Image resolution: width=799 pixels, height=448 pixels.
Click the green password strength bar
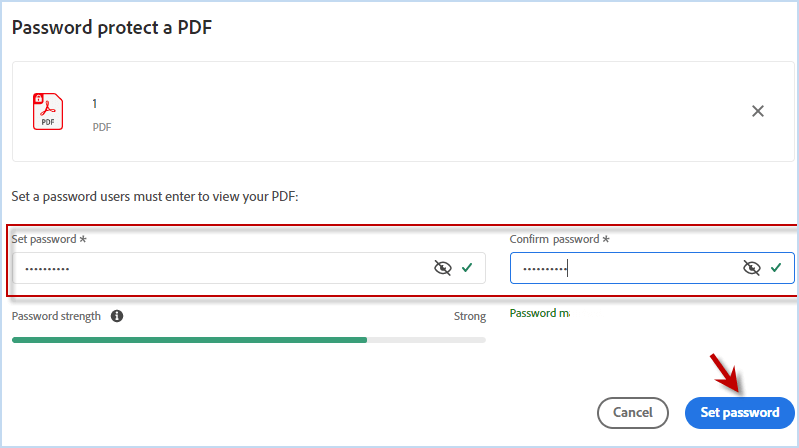(x=190, y=340)
